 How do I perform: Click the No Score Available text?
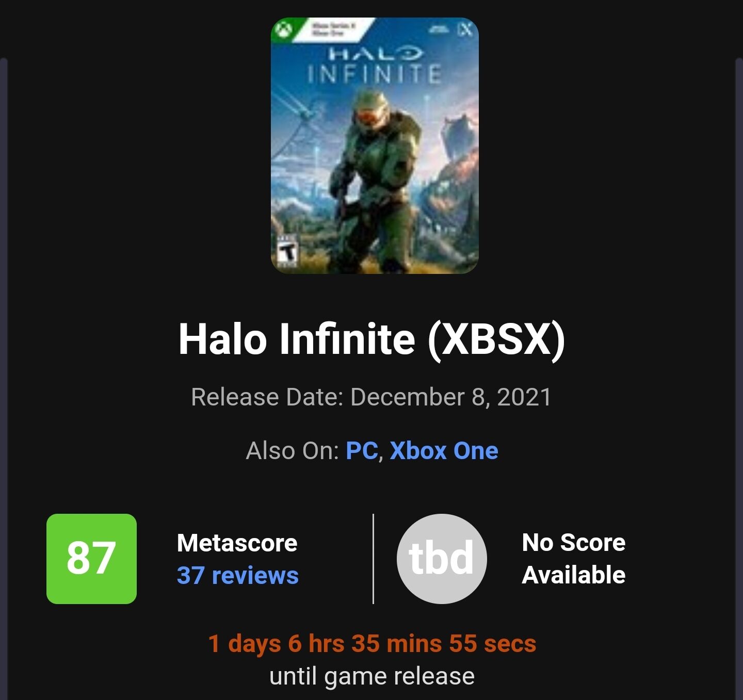[x=574, y=559]
